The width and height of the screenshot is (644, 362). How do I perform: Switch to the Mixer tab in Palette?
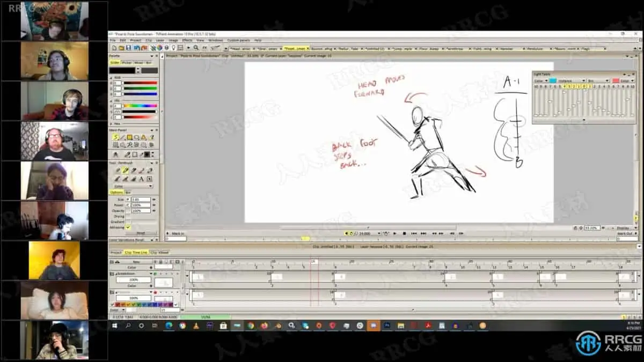(139, 63)
